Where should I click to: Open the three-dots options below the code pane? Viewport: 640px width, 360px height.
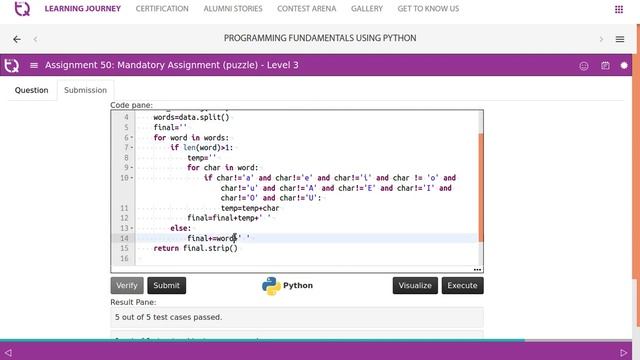tap(477, 269)
